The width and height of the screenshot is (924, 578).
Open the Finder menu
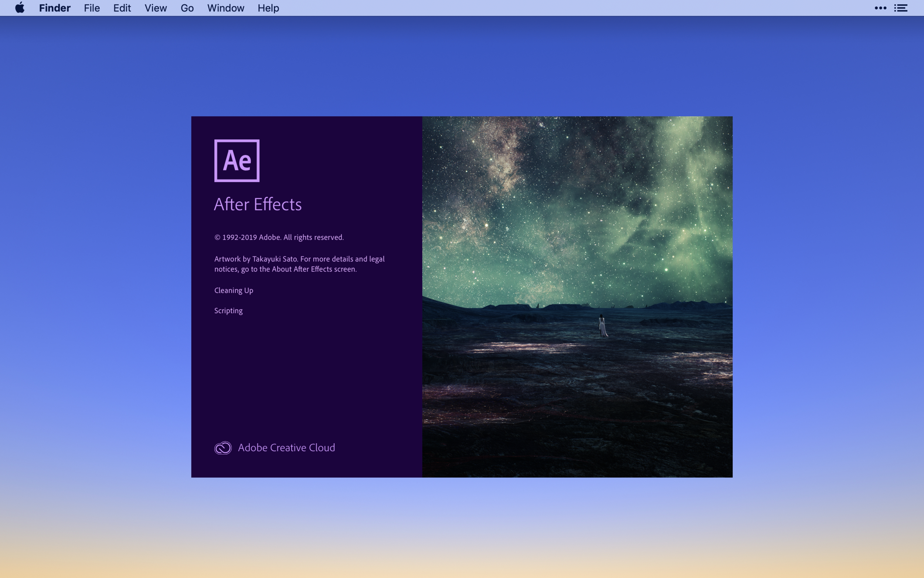(55, 8)
